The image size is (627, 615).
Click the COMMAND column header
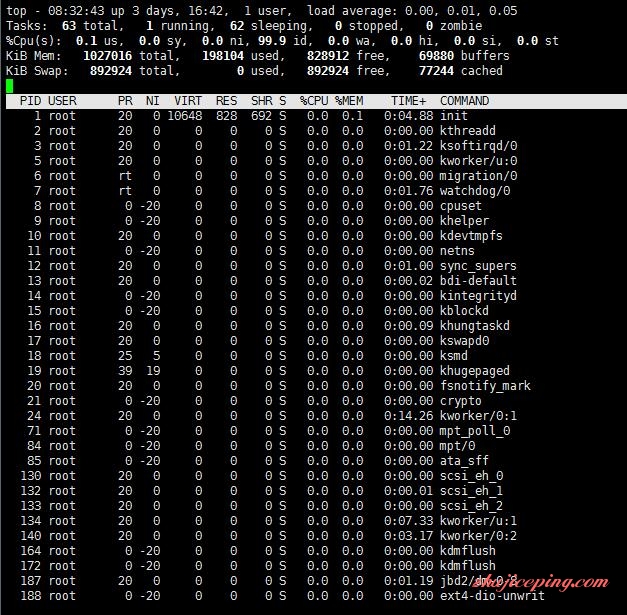click(x=464, y=101)
